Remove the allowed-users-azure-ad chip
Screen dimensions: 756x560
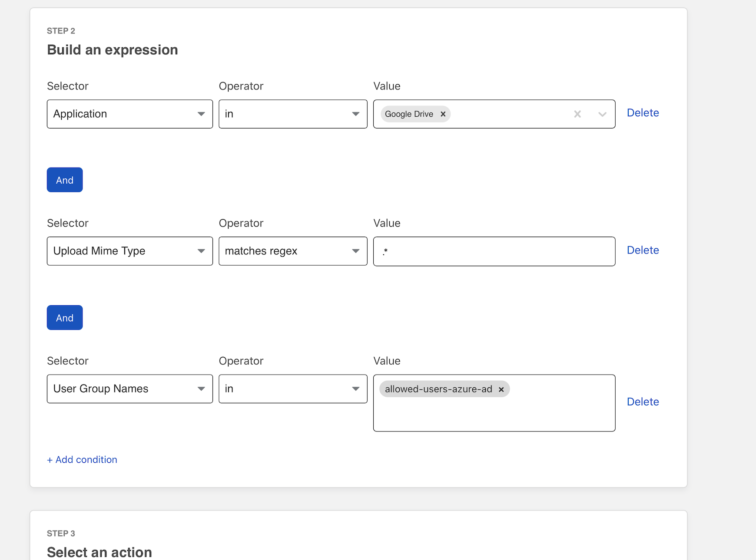point(501,389)
